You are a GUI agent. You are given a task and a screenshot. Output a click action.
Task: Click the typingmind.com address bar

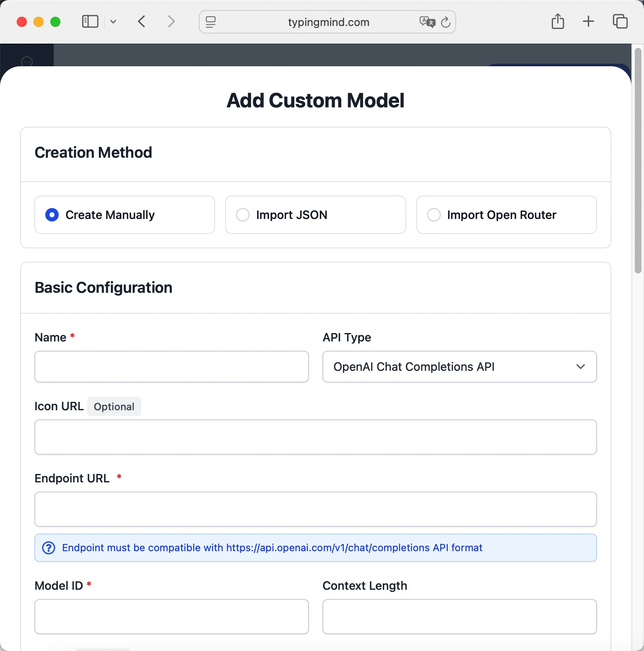pos(328,22)
